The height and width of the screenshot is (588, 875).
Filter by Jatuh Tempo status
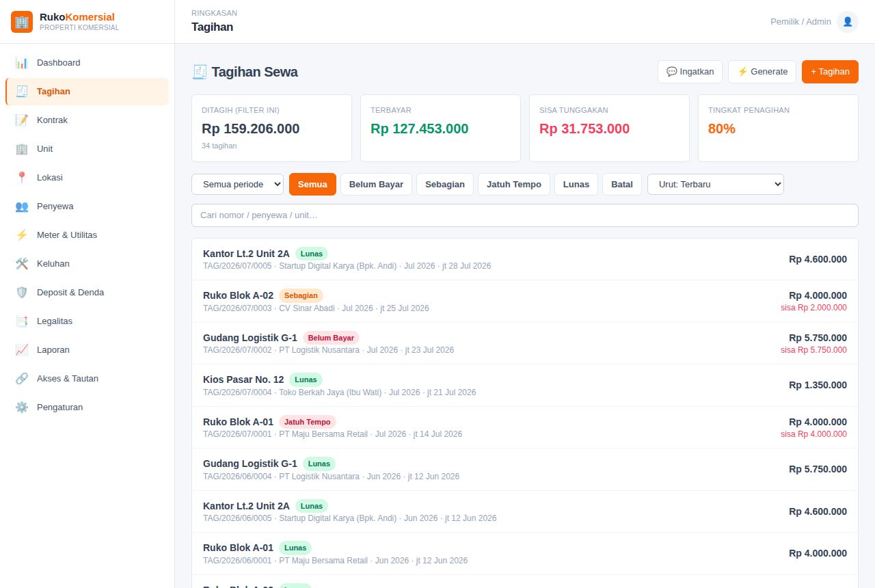[514, 185]
